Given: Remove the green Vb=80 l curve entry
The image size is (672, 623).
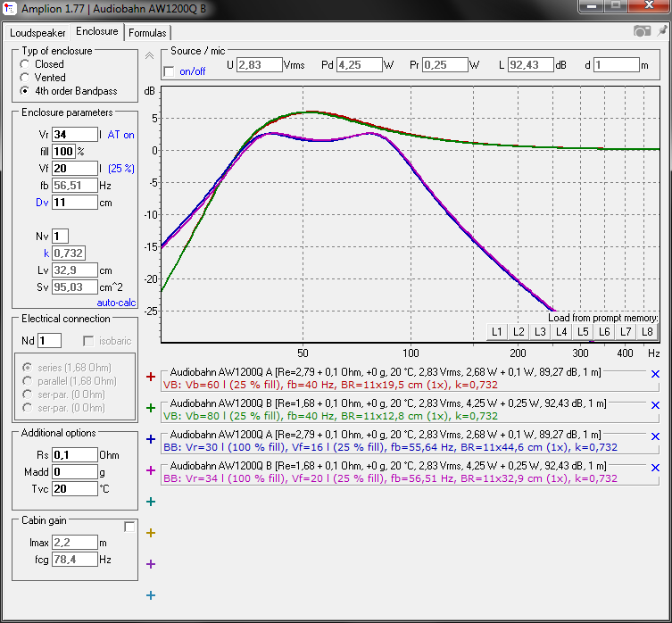Looking at the screenshot, I should 655,405.
